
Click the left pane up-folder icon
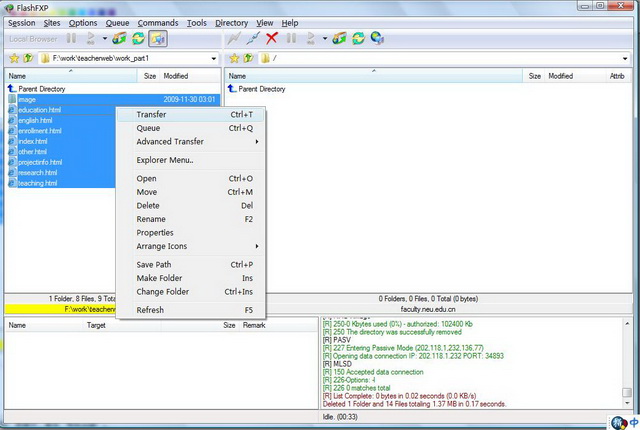pyautogui.click(x=28, y=58)
